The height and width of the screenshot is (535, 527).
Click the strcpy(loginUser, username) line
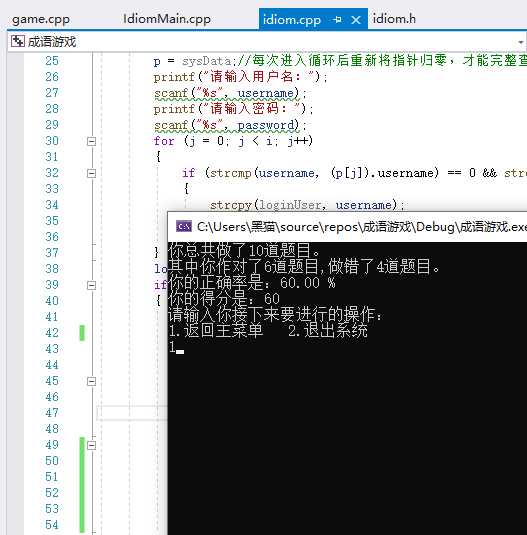(307, 205)
